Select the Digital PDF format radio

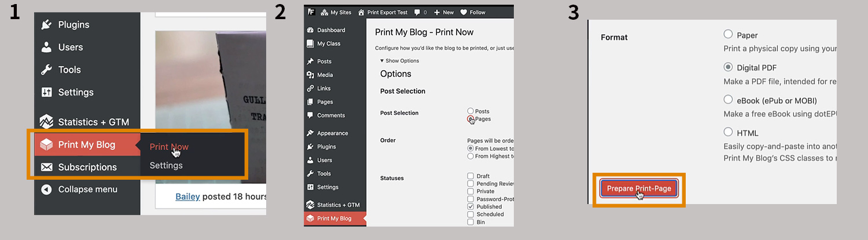click(728, 67)
